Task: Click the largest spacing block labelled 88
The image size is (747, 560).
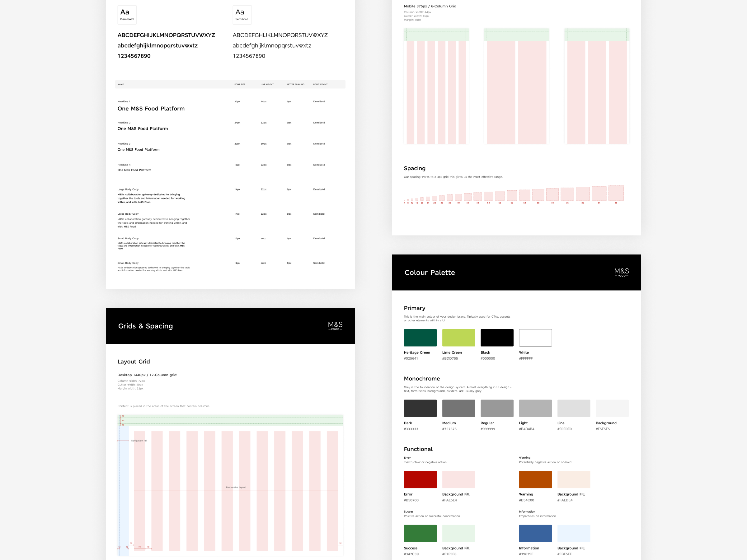Action: click(616, 194)
